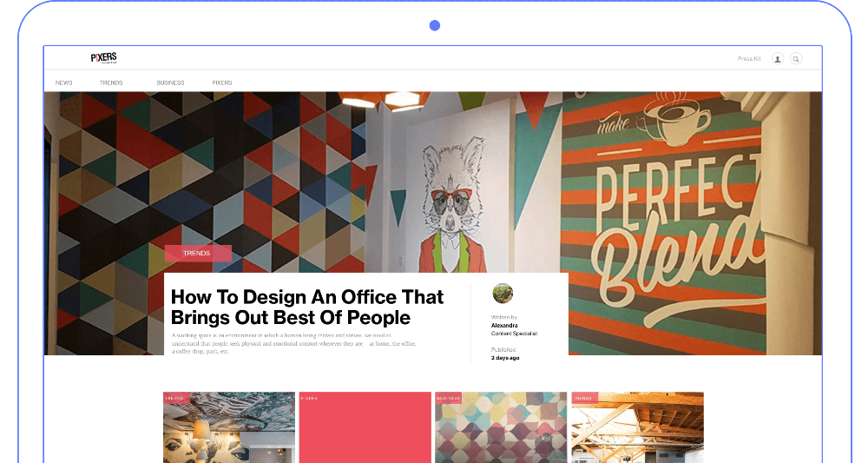
Task: Open the card with painted ceiling and lamps
Action: pyautogui.click(x=229, y=427)
